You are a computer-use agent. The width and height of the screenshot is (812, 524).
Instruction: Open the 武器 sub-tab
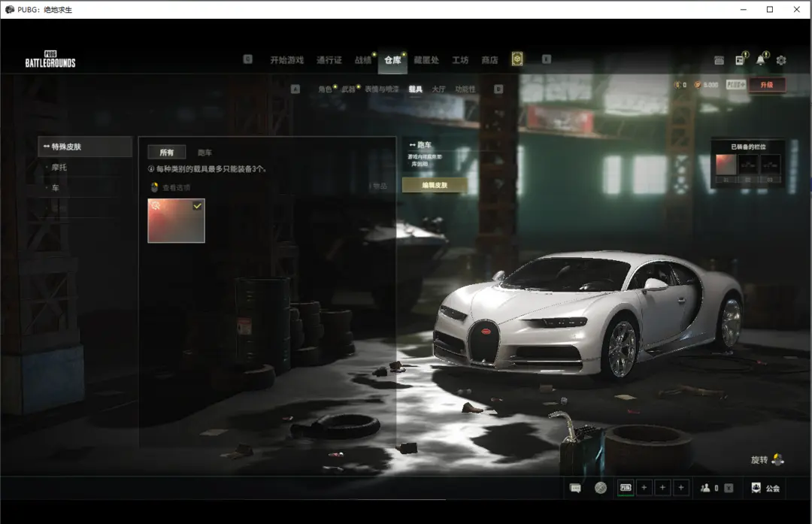348,89
